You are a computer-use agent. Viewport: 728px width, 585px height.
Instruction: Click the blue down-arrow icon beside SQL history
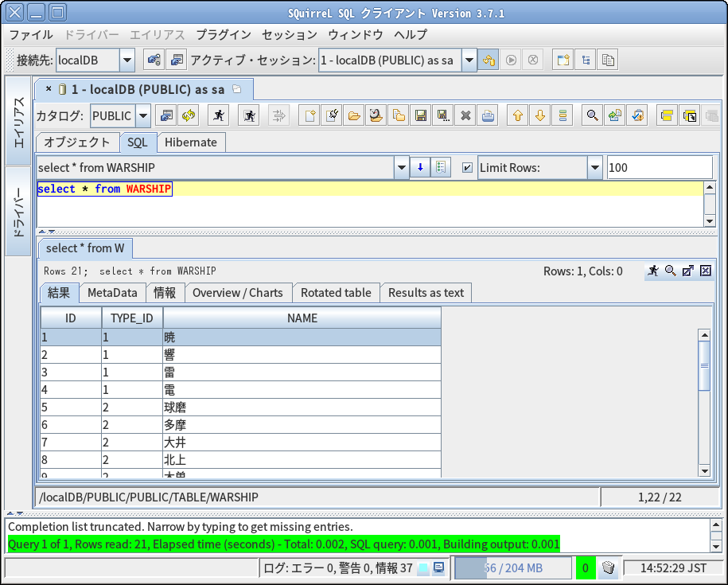[x=420, y=168]
